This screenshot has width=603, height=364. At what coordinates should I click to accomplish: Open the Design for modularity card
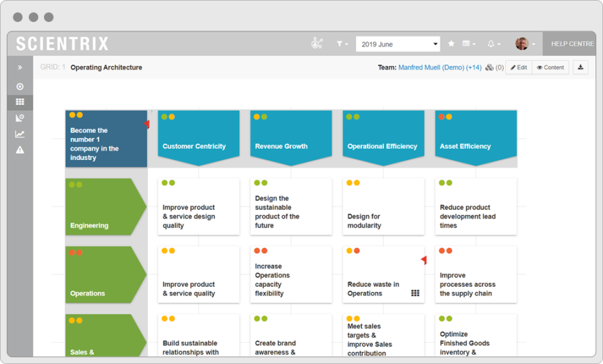click(x=383, y=207)
